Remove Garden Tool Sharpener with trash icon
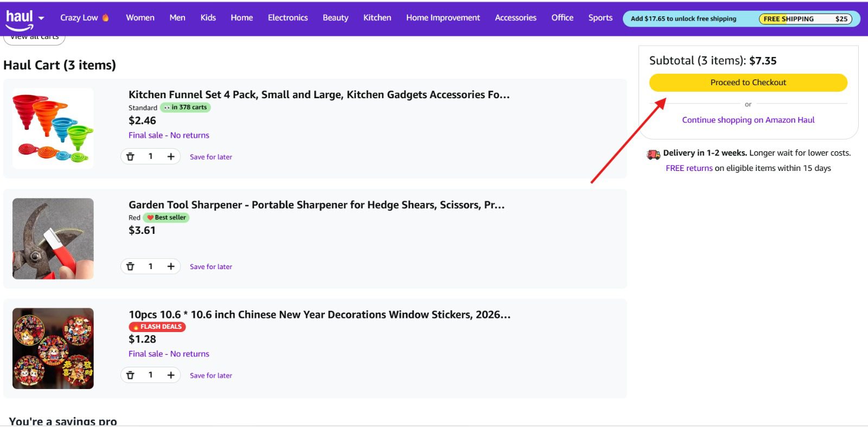The image size is (868, 427). (130, 266)
